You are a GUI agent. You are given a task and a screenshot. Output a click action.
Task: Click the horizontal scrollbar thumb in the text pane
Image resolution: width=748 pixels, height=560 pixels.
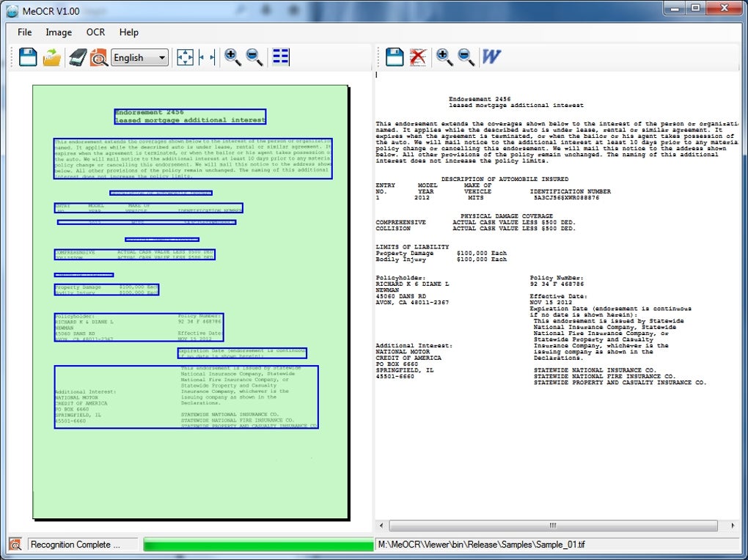pos(554,526)
